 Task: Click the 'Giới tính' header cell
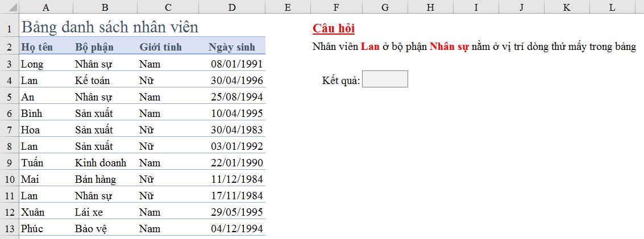(161, 47)
